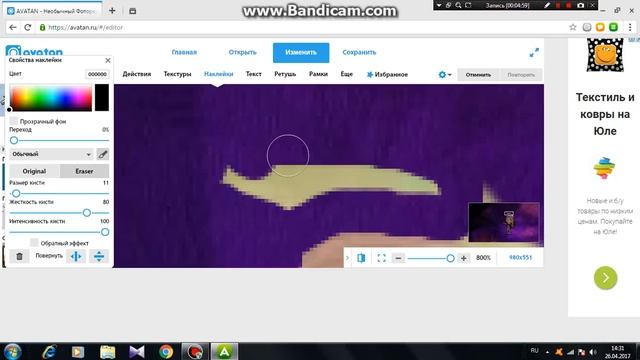Click the brush icon next to Обычный

pos(102,154)
